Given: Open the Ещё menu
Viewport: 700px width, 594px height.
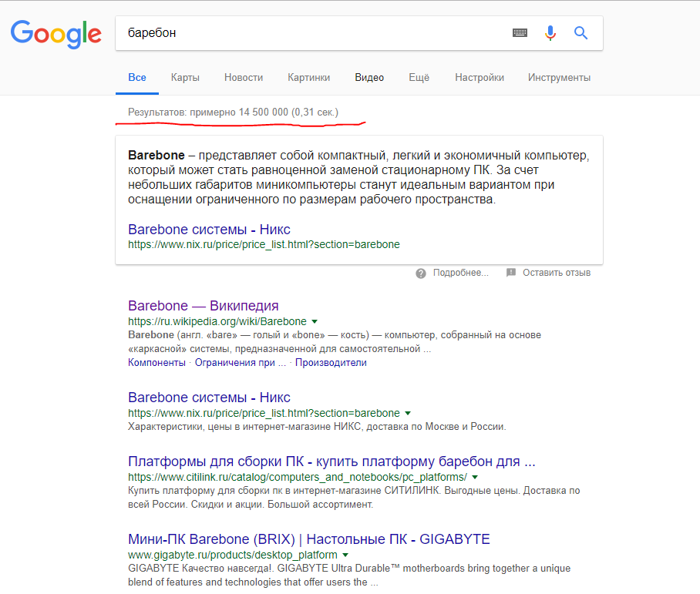Looking at the screenshot, I should pos(419,78).
